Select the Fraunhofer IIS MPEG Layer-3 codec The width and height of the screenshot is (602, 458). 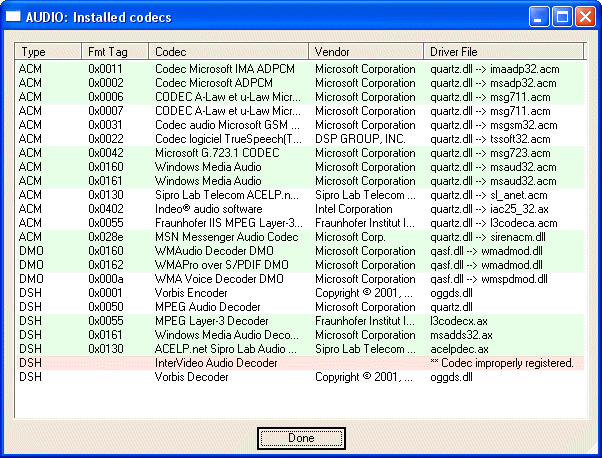point(300,223)
